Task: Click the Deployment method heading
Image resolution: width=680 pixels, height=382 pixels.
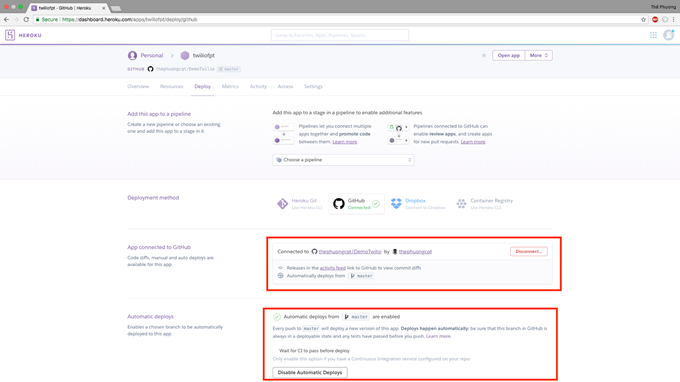Action: click(153, 198)
